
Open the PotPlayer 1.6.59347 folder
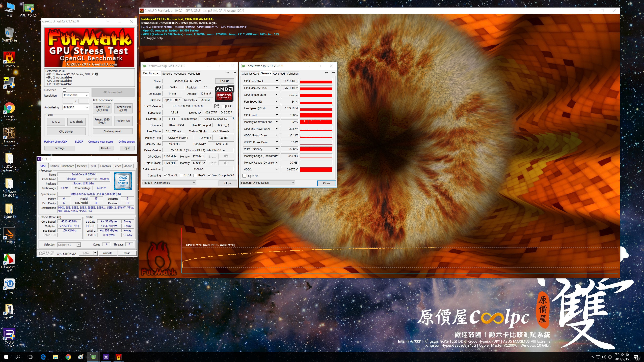tap(9, 187)
